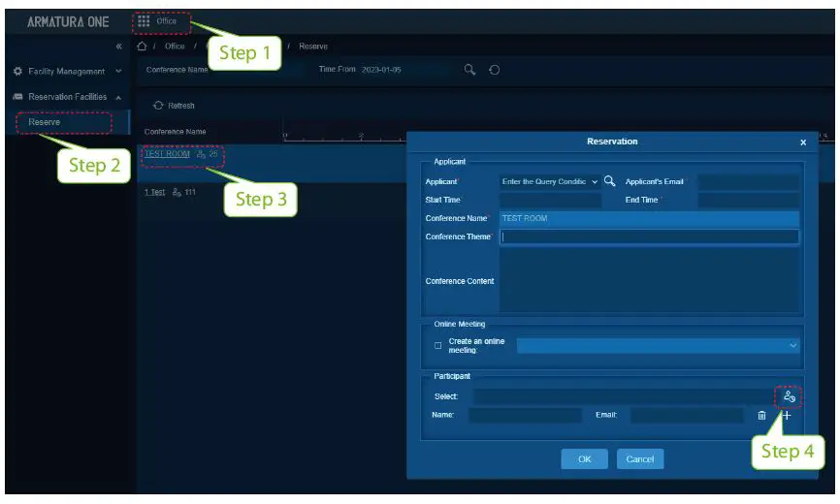Open the Office app grid icon

click(x=144, y=21)
